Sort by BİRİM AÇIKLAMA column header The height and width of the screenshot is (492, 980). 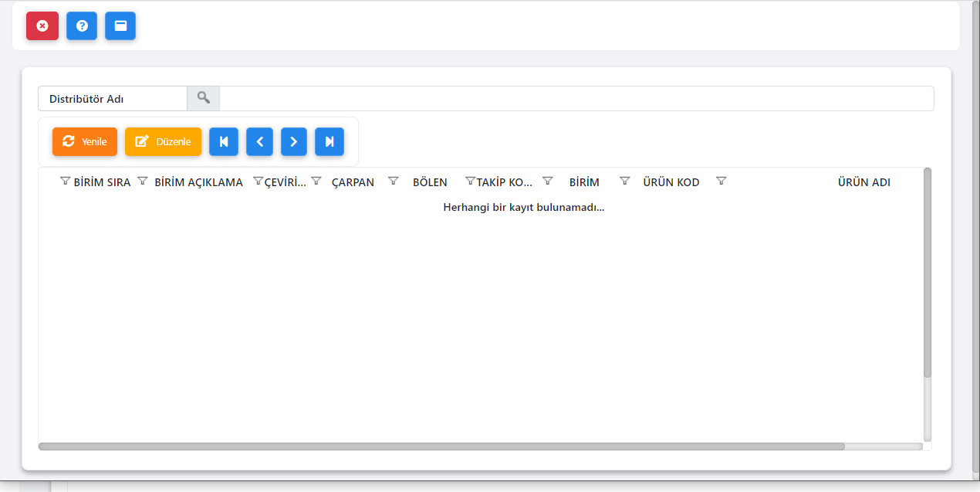[198, 182]
